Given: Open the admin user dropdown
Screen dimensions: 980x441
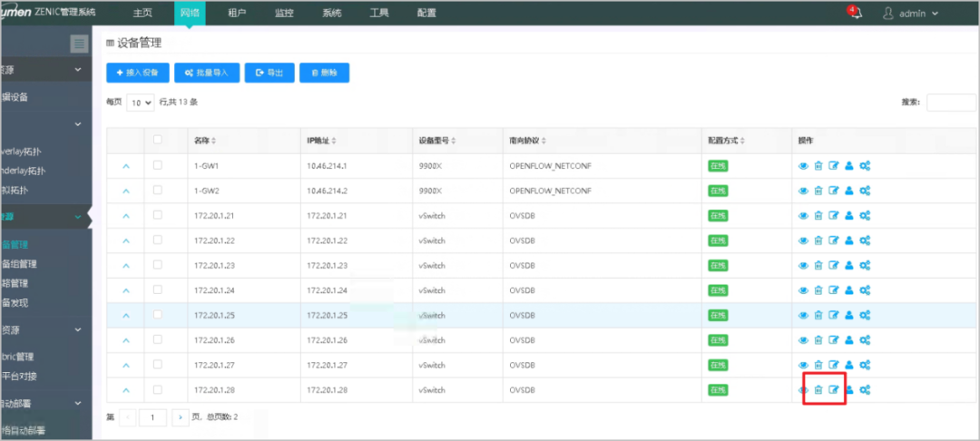Looking at the screenshot, I should (910, 13).
